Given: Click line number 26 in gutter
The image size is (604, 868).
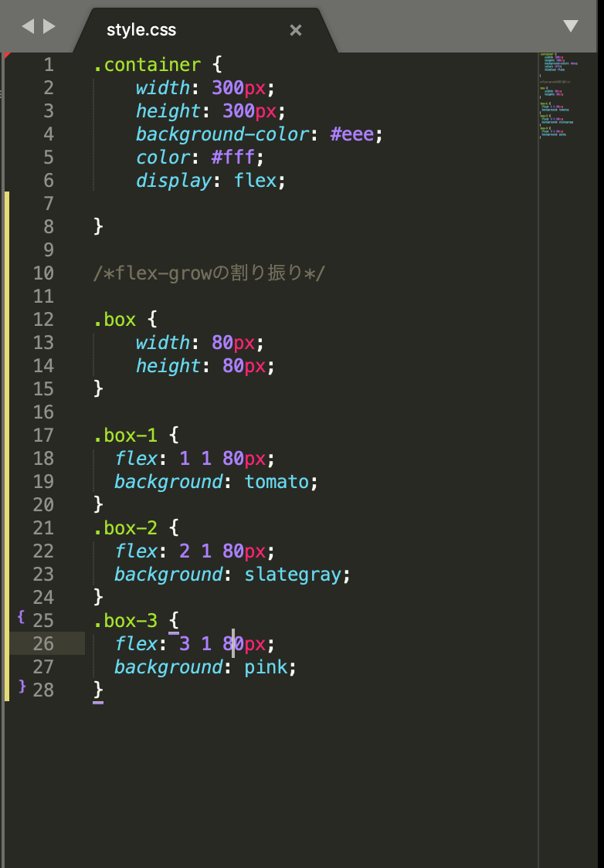Looking at the screenshot, I should click(43, 643).
